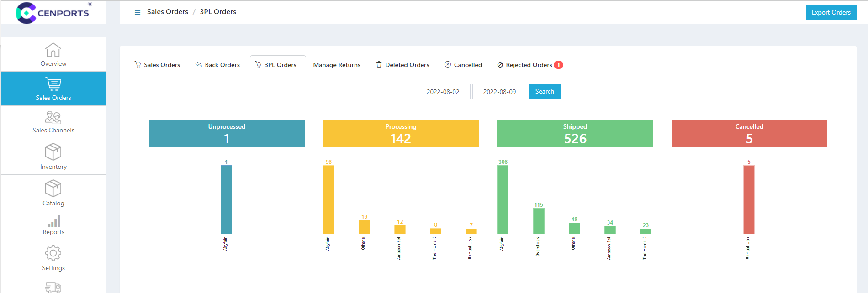Viewport: 868px width, 293px height.
Task: Click the Shipped Overstock bar showing 115
Action: click(539, 221)
